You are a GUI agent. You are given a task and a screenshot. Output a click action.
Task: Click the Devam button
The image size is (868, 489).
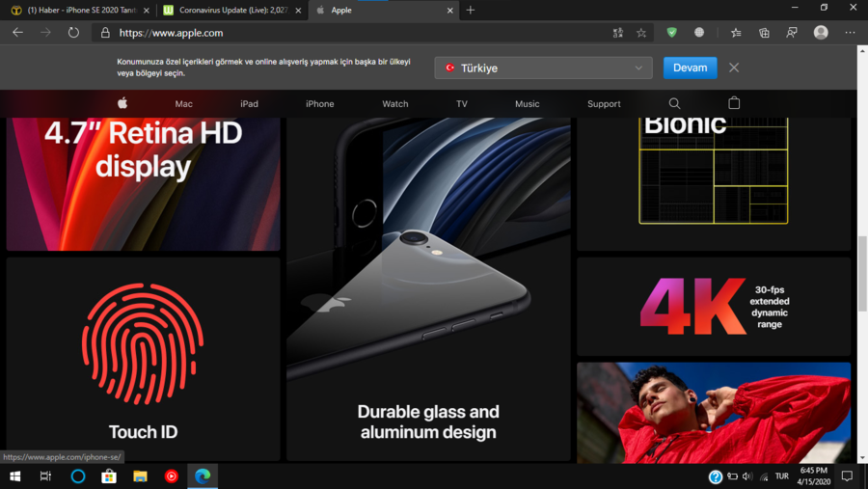[x=690, y=68]
